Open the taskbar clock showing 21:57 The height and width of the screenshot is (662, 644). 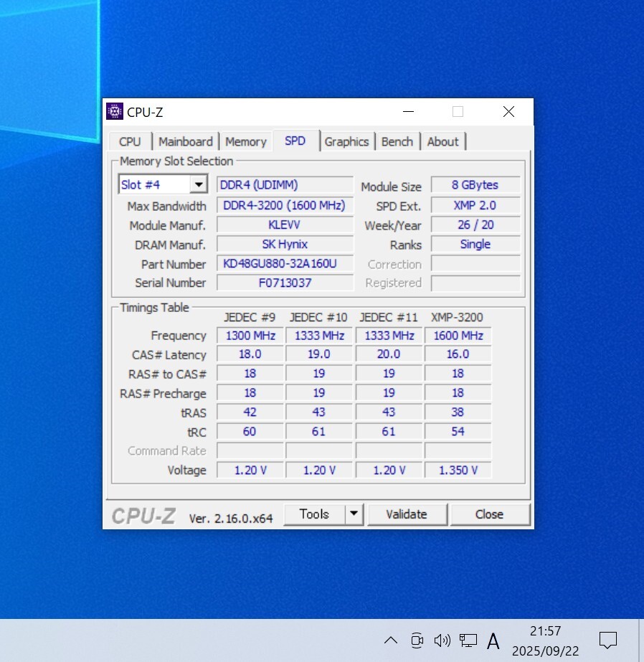(545, 640)
